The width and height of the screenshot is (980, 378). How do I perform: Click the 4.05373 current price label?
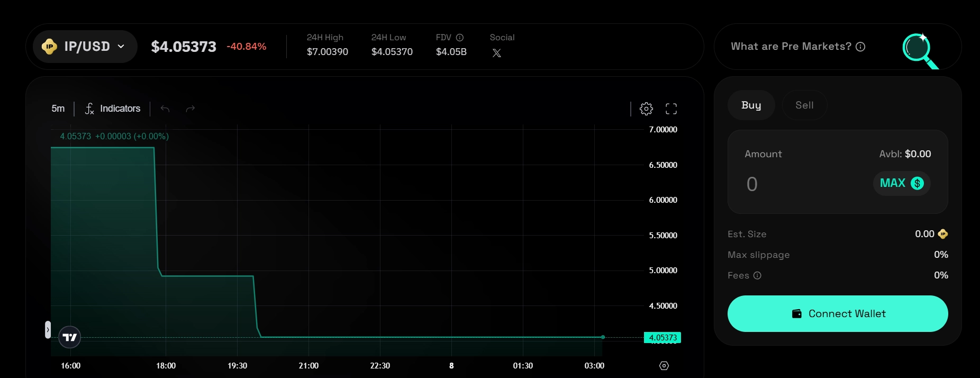(663, 337)
